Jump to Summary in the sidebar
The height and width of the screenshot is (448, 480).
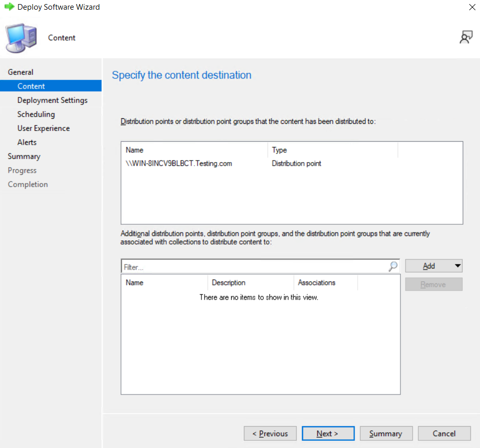click(24, 156)
